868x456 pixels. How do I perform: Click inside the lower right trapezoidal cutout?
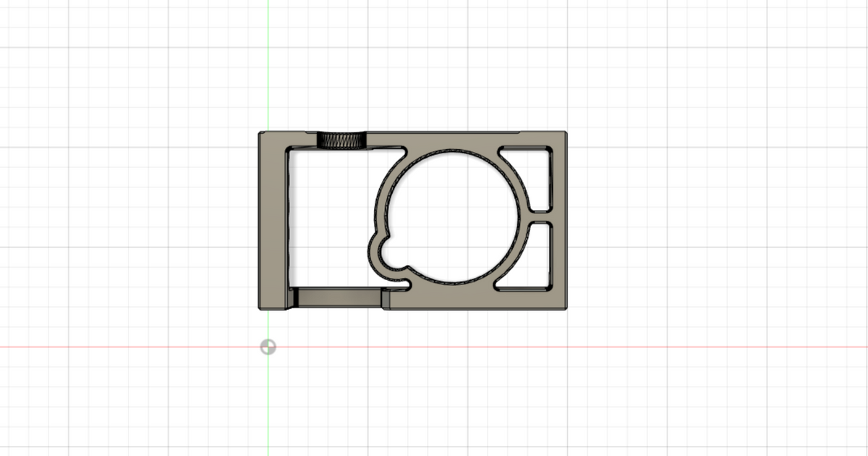point(532,259)
